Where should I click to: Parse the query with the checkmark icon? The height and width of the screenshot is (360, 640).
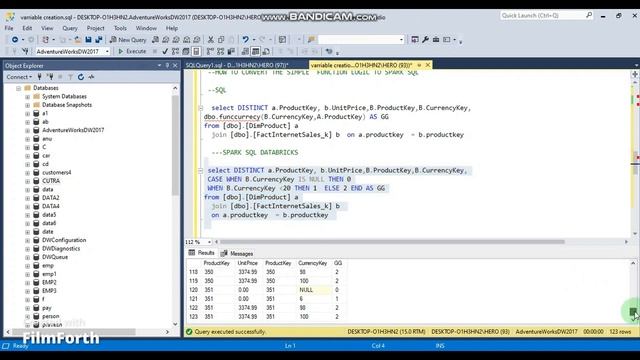[x=165, y=51]
